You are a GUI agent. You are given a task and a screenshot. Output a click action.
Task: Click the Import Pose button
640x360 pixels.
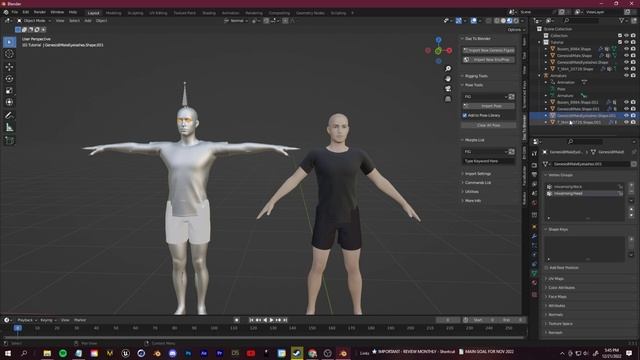tap(489, 106)
